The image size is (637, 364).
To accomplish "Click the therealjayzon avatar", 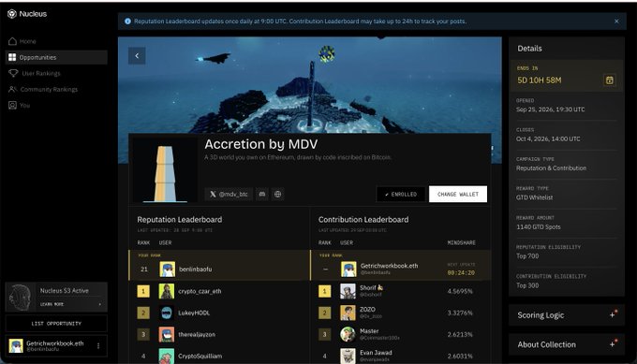I will [x=167, y=334].
